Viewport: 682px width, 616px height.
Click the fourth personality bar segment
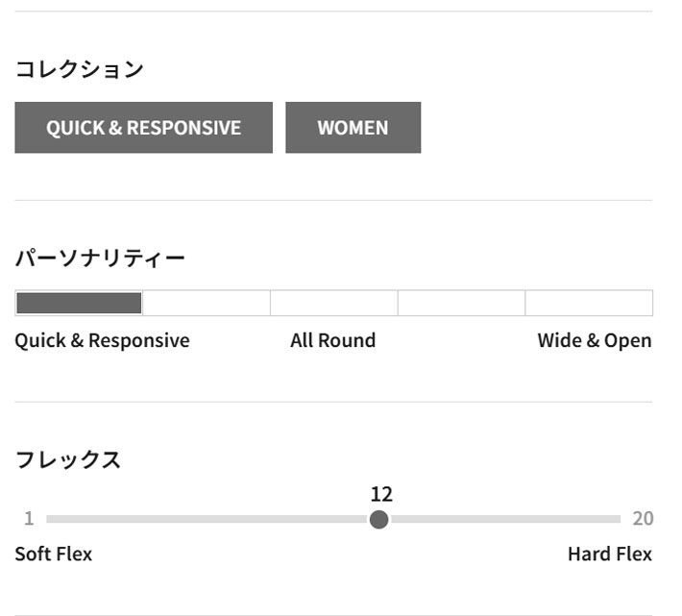pos(461,304)
